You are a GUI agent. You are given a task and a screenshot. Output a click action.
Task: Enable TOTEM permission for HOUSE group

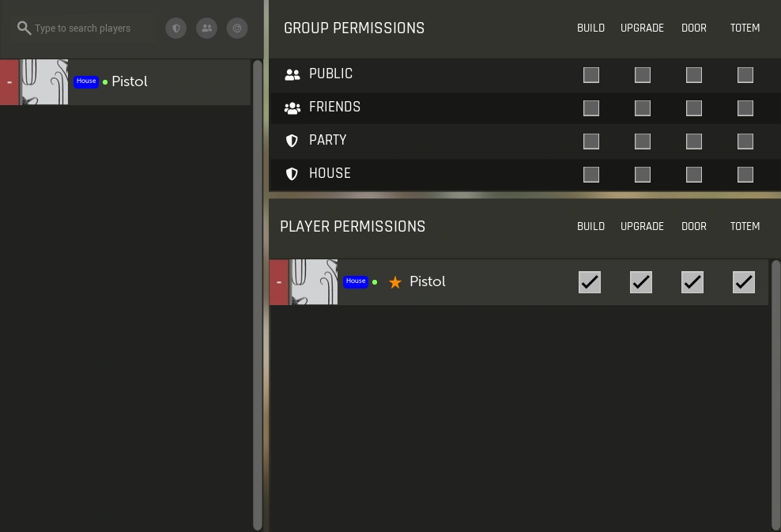[745, 175]
